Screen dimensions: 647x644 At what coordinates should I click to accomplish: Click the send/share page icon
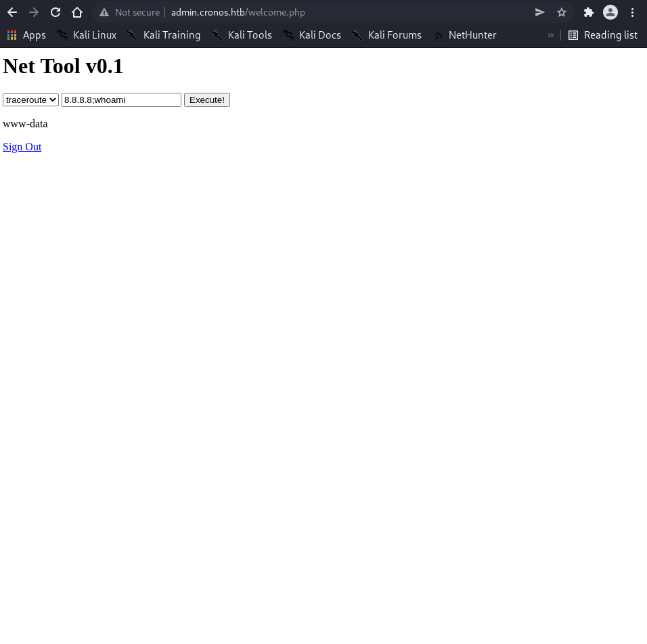[539, 12]
